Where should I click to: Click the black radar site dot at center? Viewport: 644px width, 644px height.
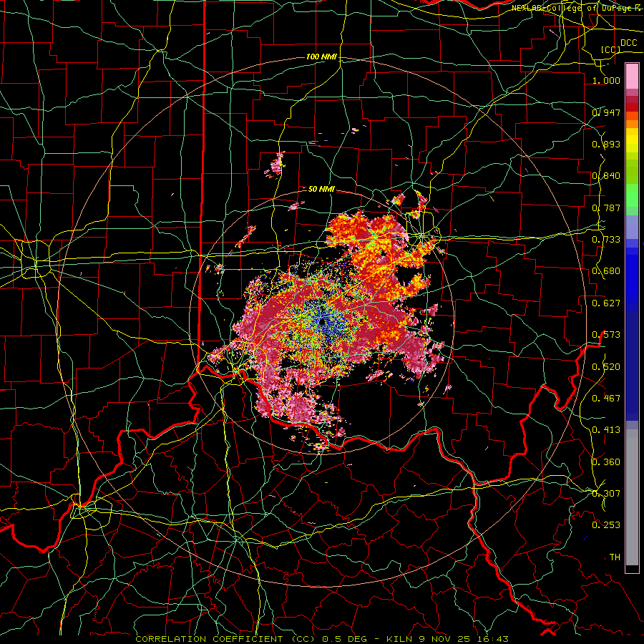323,323
